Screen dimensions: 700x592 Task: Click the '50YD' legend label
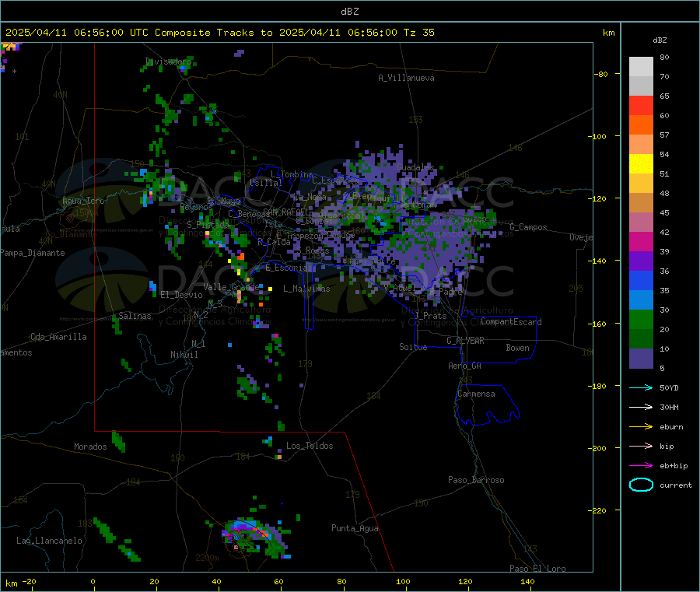669,387
